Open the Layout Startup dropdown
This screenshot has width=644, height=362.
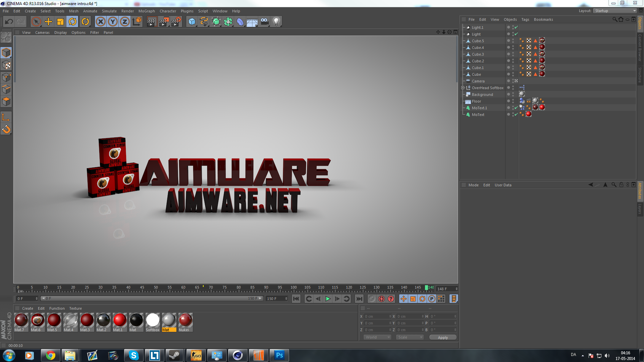click(615, 11)
